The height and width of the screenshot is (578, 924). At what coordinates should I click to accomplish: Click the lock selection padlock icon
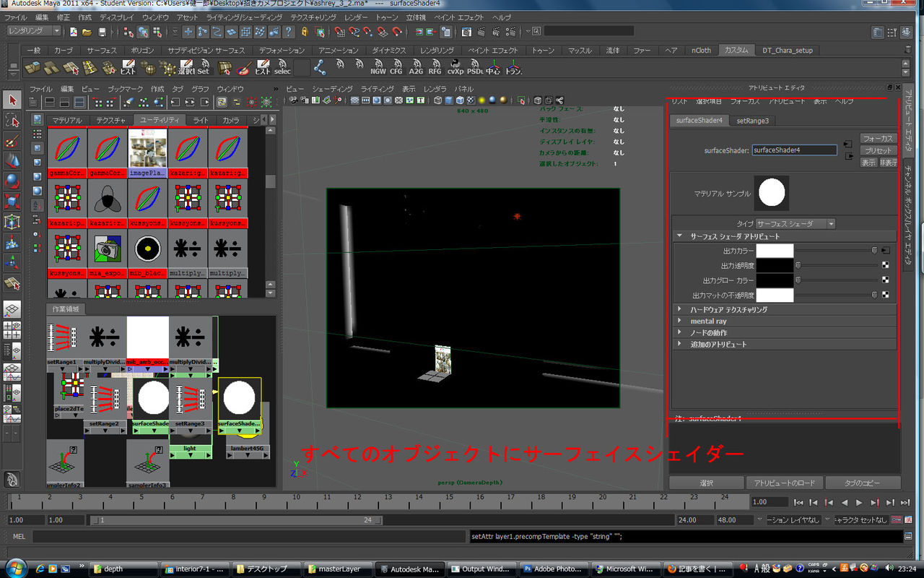pyautogui.click(x=304, y=32)
